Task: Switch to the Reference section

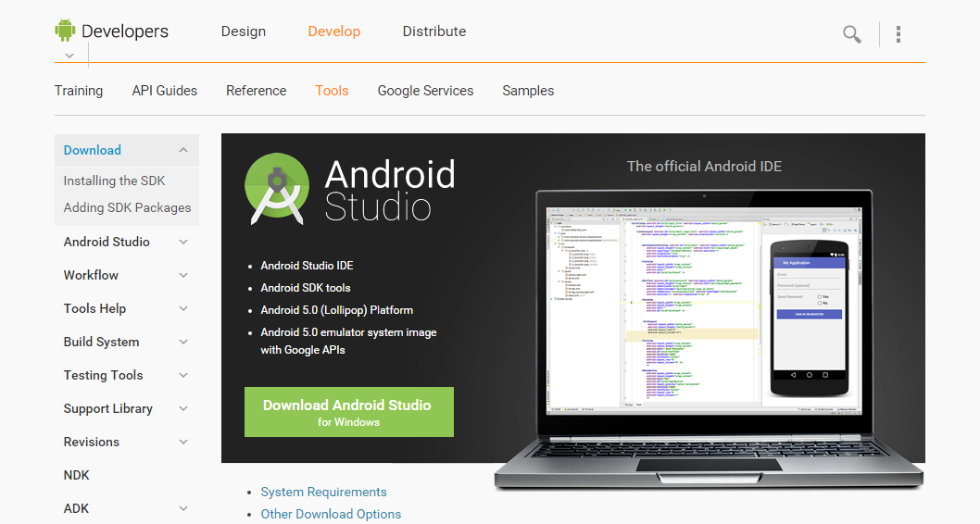Action: 257,91
